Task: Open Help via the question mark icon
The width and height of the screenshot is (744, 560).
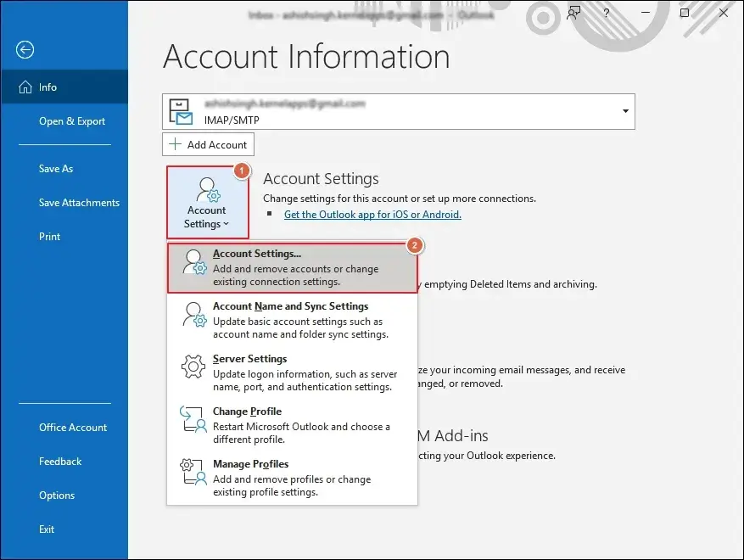Action: (x=605, y=14)
